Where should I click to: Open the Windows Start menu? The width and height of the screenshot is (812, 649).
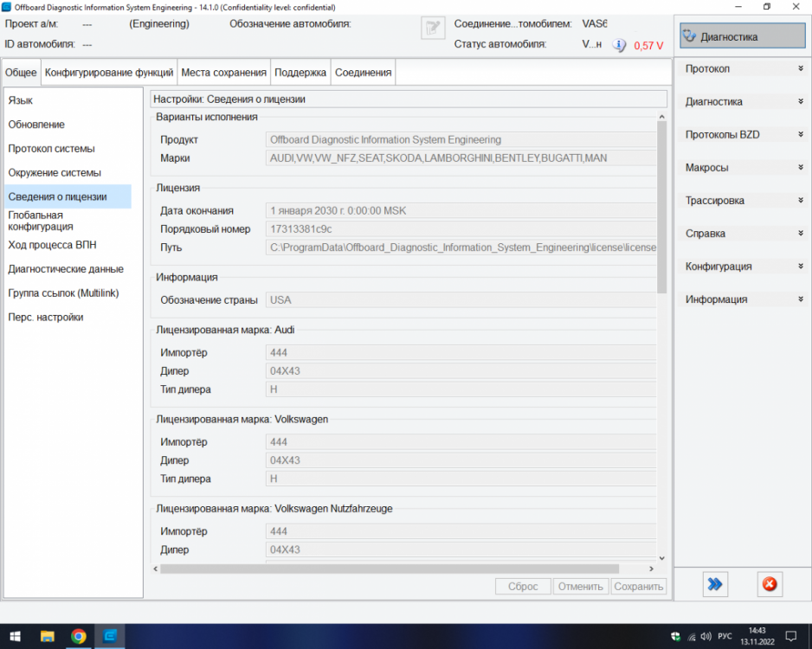click(x=15, y=636)
